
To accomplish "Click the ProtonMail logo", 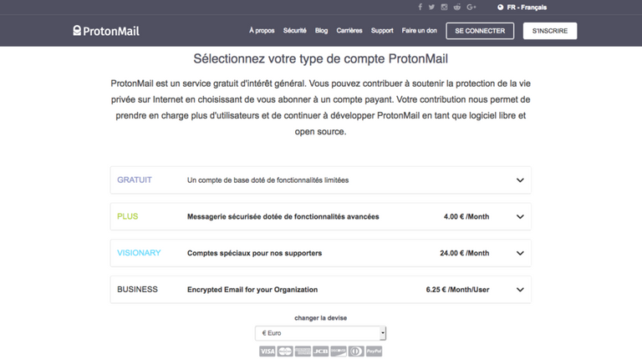I will pos(106,31).
